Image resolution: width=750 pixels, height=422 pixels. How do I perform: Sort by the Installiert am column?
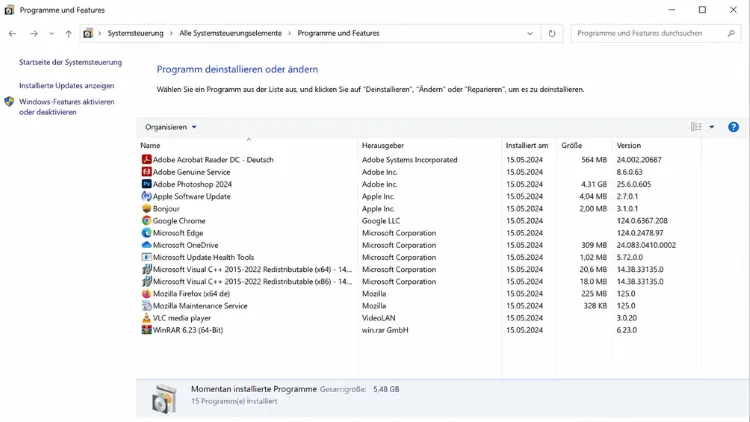point(529,145)
